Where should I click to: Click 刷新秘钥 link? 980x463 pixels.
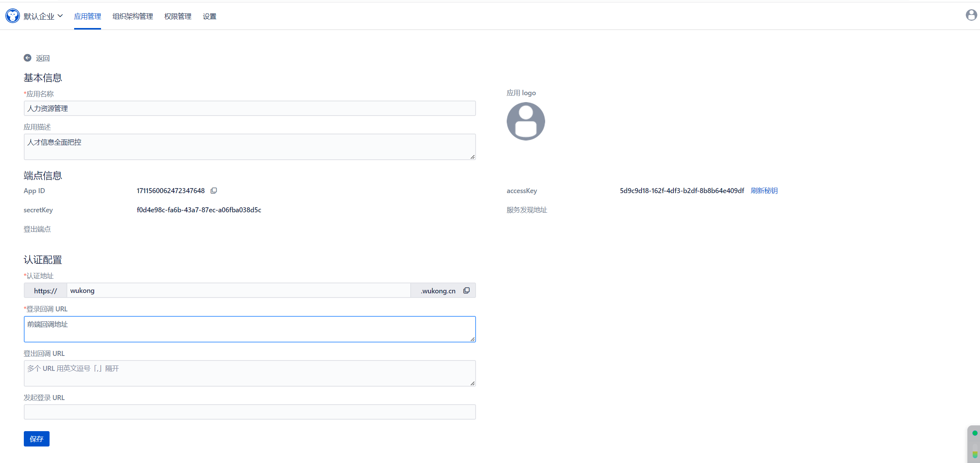click(764, 190)
